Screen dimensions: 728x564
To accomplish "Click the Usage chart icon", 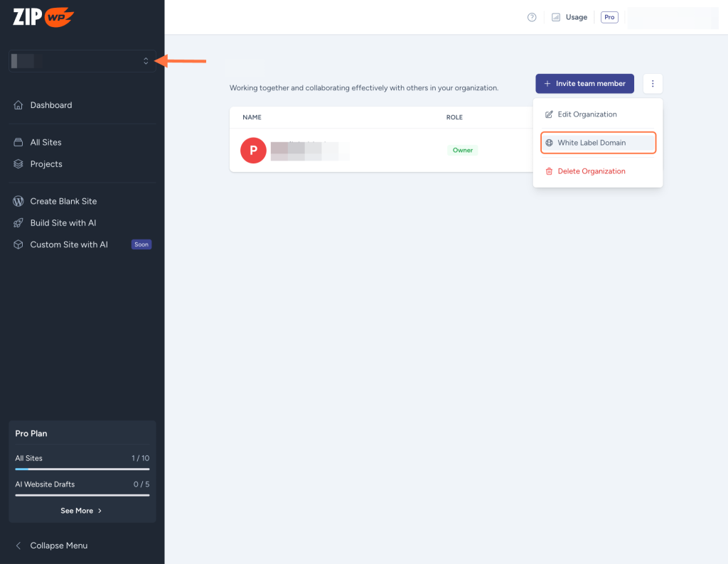I will point(556,18).
